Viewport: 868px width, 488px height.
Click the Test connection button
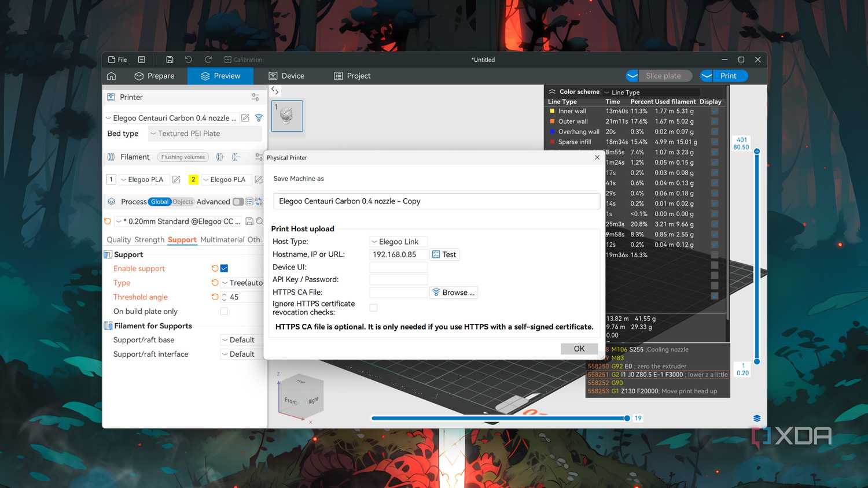coord(444,254)
